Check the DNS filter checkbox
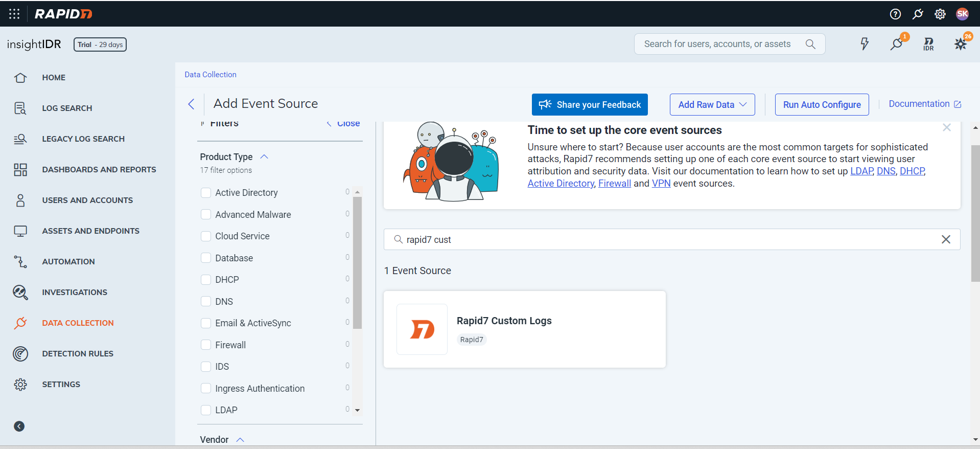 point(206,301)
